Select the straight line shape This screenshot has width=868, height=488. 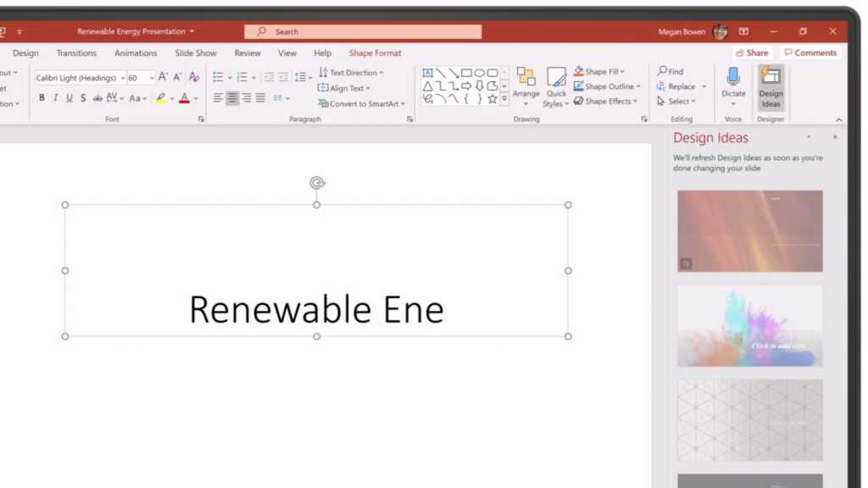(441, 73)
